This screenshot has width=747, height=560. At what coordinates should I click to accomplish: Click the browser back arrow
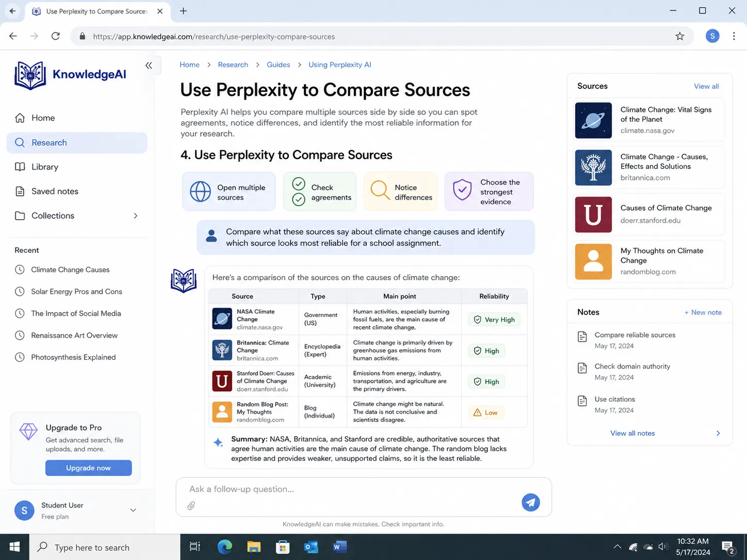pos(13,36)
